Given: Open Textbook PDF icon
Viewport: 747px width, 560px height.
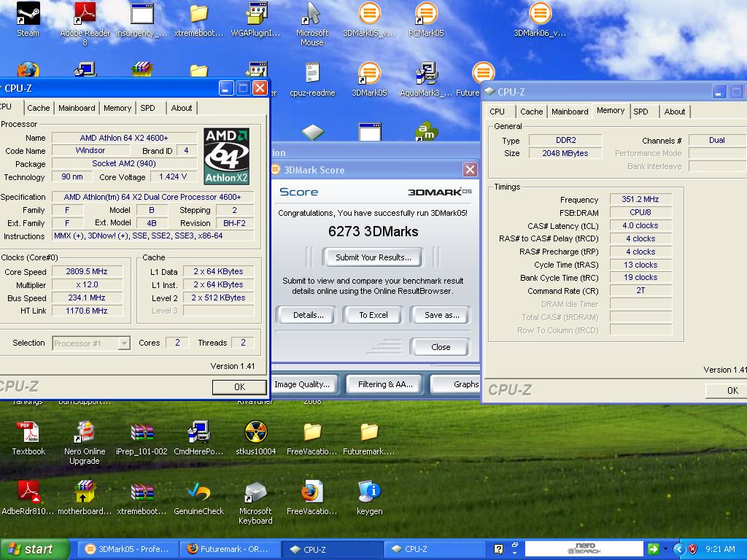Looking at the screenshot, I should (x=28, y=438).
